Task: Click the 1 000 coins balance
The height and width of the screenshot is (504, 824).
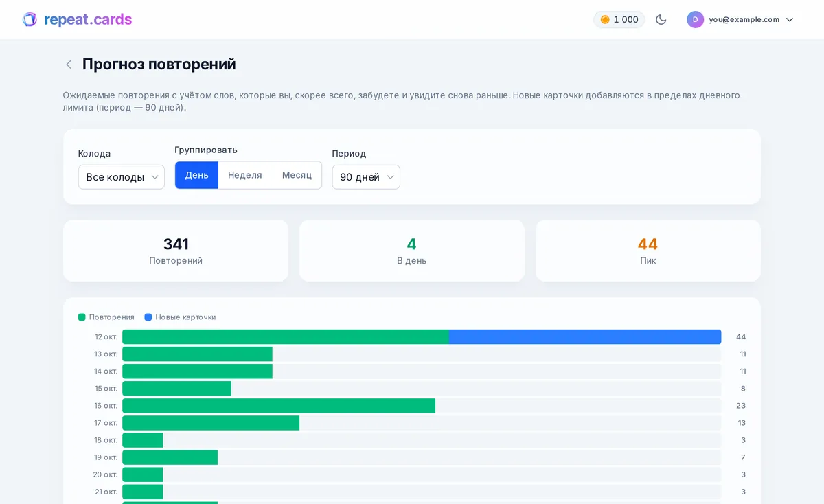Action: (x=619, y=19)
